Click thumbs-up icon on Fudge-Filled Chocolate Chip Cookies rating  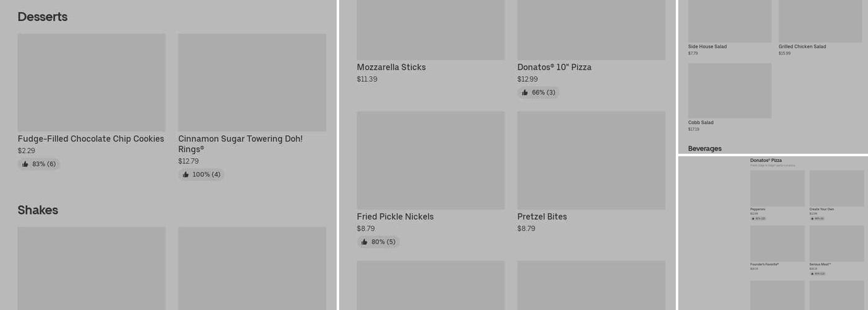(25, 164)
